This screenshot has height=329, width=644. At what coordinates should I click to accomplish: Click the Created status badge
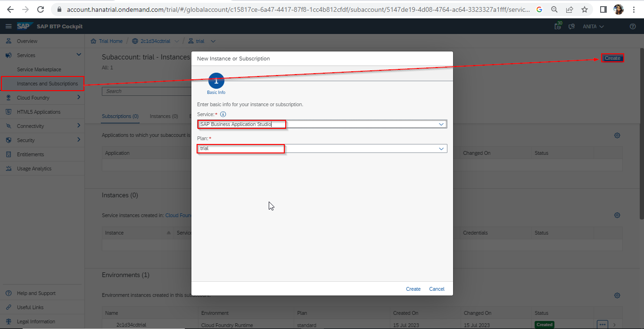pyautogui.click(x=544, y=325)
